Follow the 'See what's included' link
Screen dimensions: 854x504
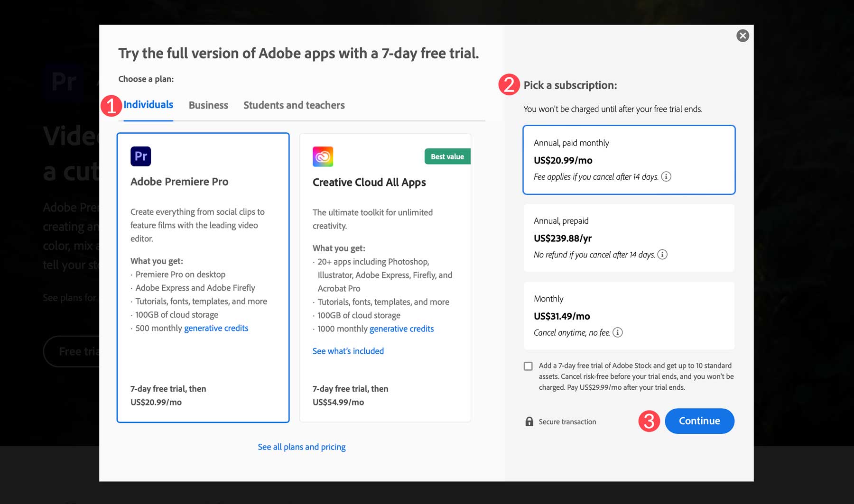[348, 351]
